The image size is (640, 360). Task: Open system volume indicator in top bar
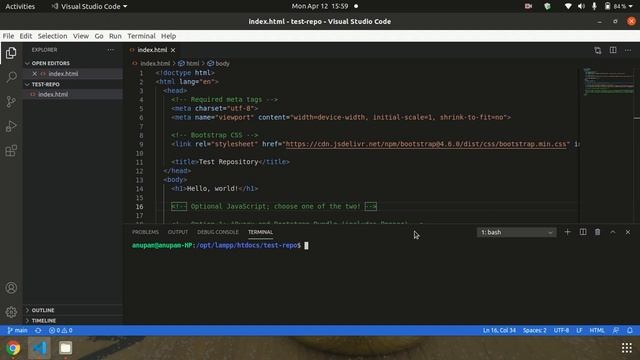(581, 7)
